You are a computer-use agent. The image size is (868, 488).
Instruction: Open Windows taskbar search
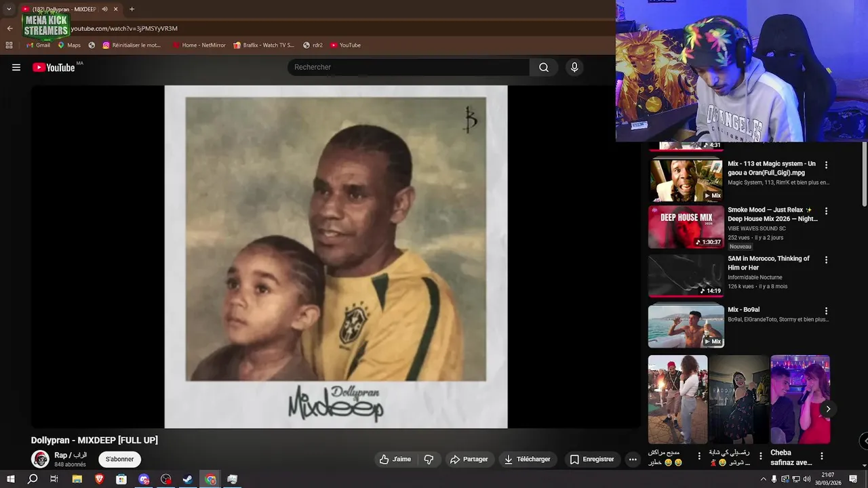[x=33, y=479]
